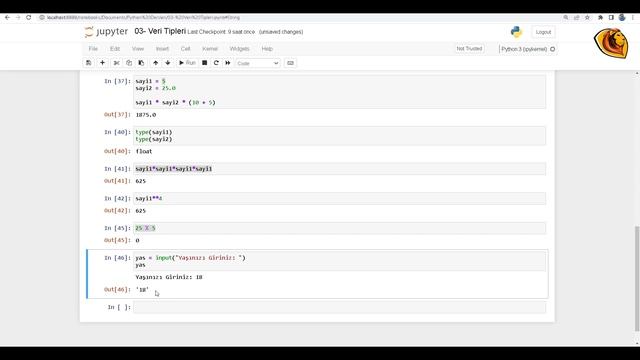Viewport: 640px width, 360px height.
Task: Click the Last Checkpoint status text
Action: (221, 32)
